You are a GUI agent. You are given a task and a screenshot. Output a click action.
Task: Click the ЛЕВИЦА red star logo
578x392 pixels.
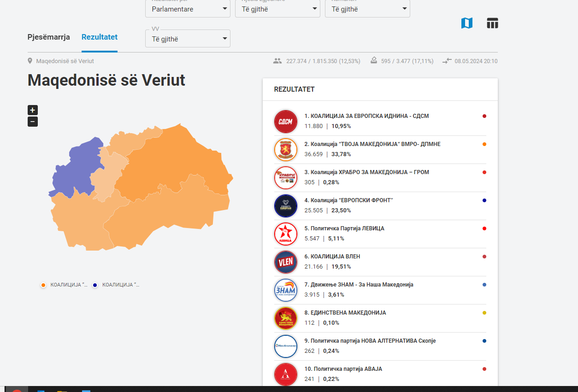(286, 234)
